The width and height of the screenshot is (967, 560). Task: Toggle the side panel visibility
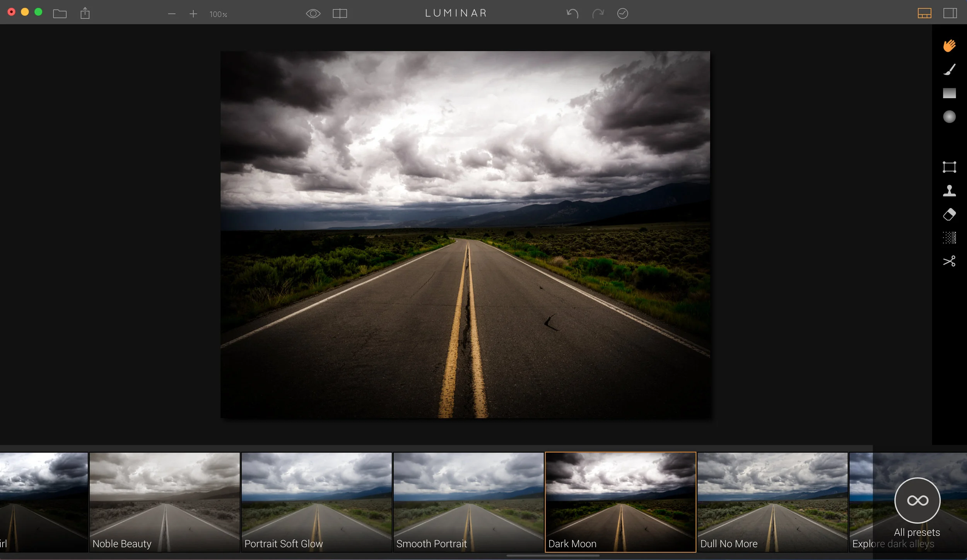click(x=950, y=14)
